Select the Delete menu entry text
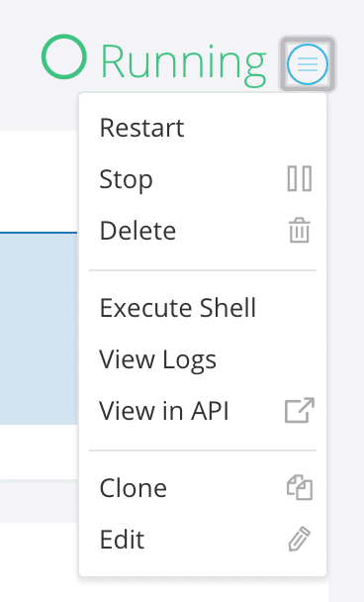 point(137,231)
